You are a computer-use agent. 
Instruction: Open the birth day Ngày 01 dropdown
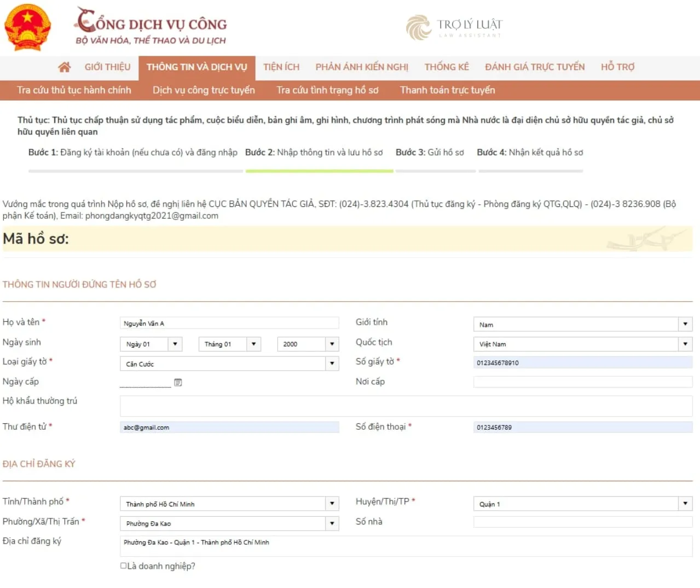175,344
